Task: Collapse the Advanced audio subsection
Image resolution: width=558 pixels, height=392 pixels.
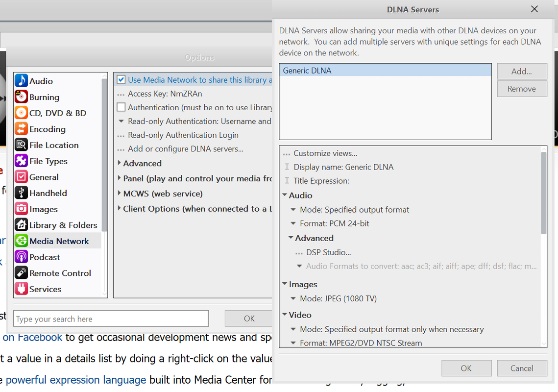Action: (291, 237)
